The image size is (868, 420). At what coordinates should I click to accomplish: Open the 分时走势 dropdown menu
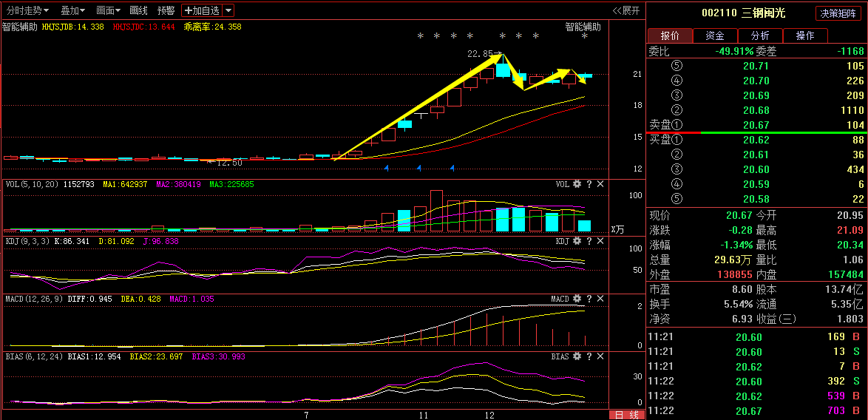[x=27, y=10]
